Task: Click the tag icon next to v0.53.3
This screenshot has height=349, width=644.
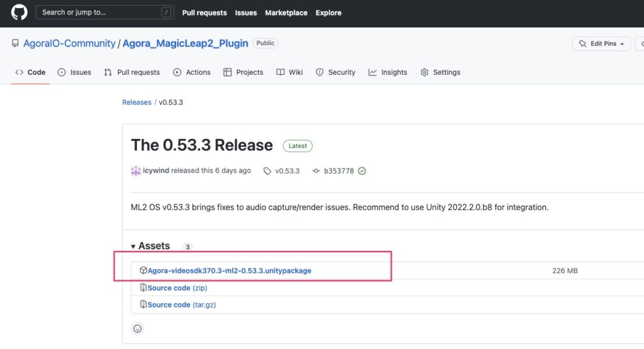Action: (267, 171)
